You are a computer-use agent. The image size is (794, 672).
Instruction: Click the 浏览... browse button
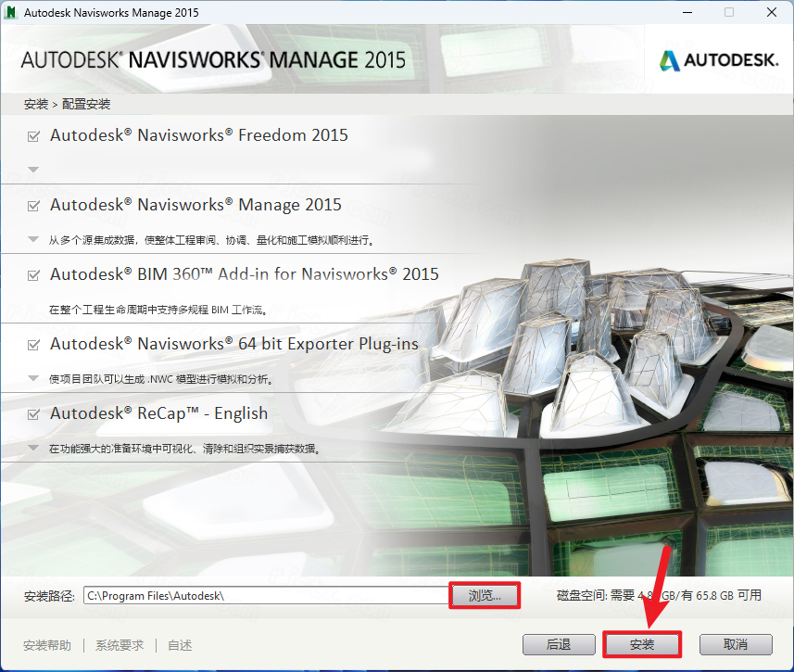pyautogui.click(x=485, y=595)
